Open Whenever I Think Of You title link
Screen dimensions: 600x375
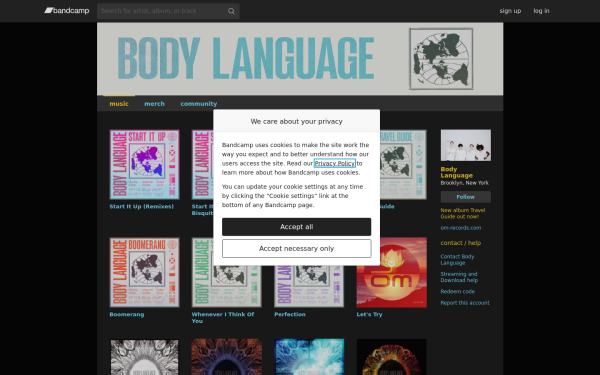click(x=223, y=318)
